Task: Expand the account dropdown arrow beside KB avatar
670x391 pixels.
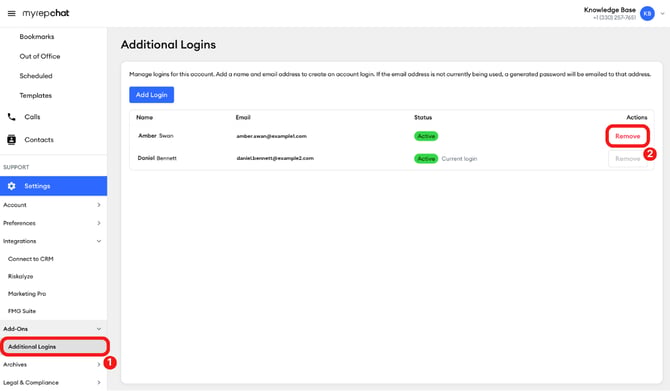Action: (662, 14)
